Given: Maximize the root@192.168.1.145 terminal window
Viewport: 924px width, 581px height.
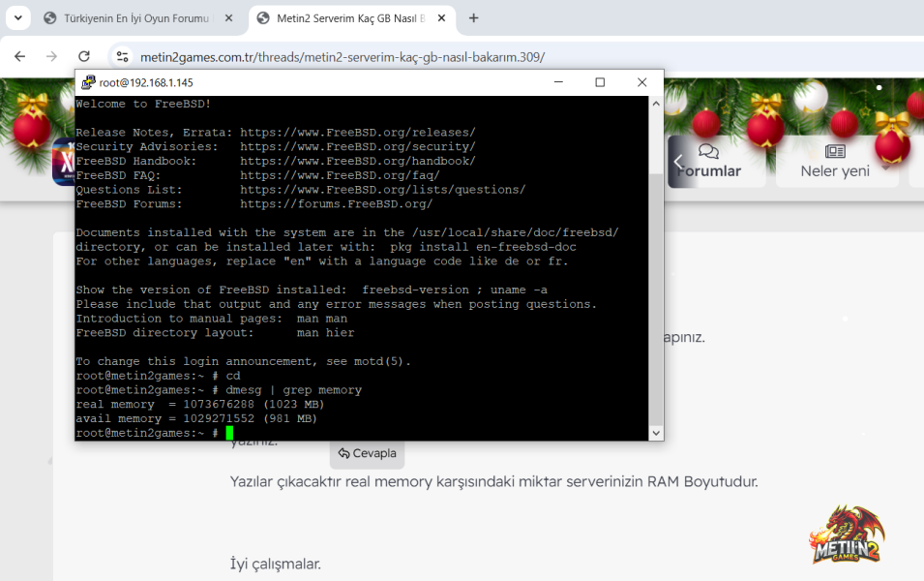Looking at the screenshot, I should (600, 82).
